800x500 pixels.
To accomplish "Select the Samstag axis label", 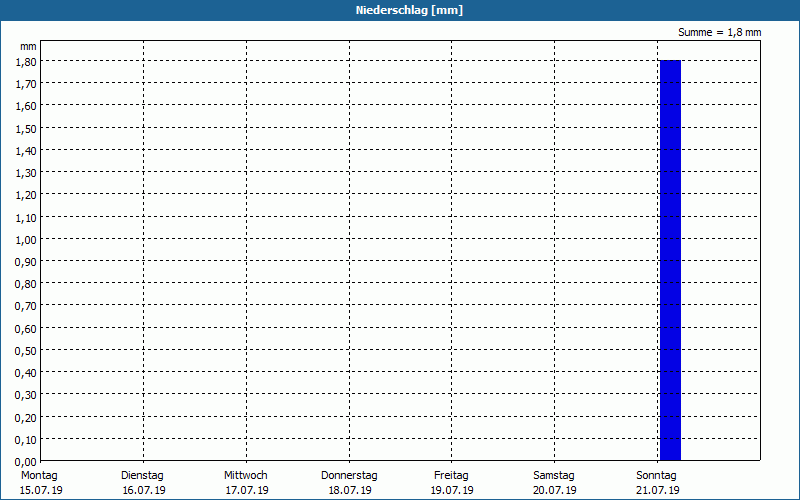I will coord(554,475).
